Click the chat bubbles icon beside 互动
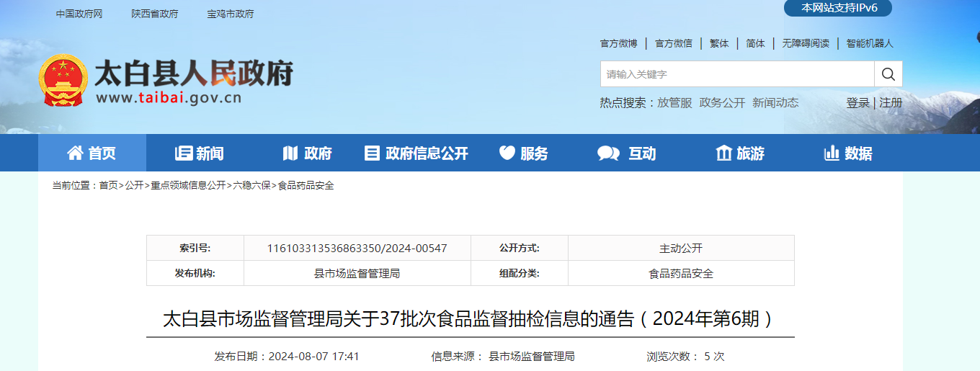The image size is (980, 371). 608,153
